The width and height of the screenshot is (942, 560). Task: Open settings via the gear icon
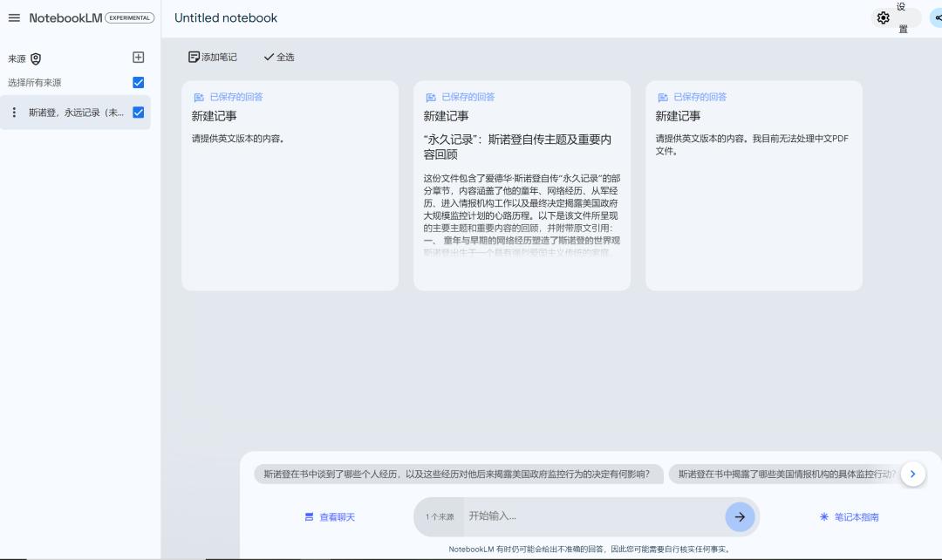coord(884,17)
